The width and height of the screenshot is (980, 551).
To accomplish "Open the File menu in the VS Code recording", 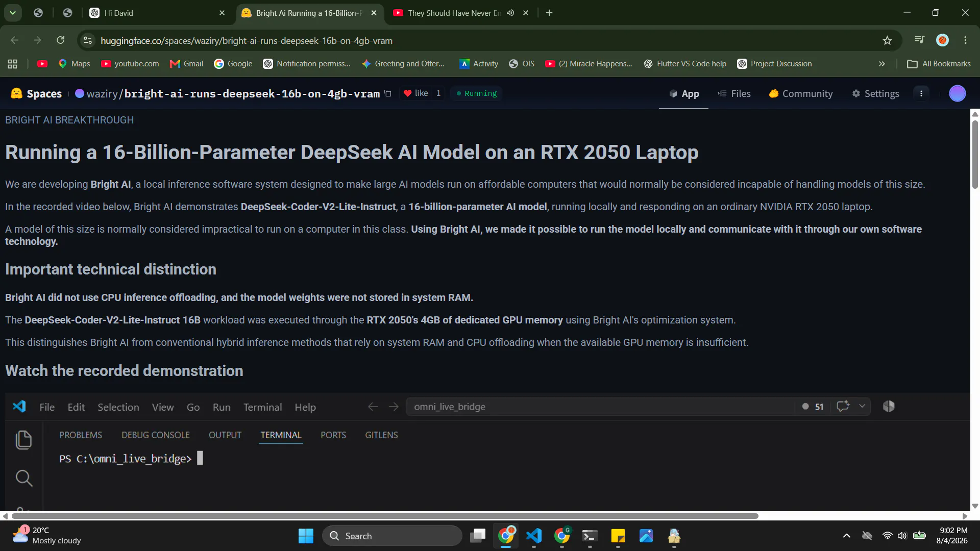I will coord(47,407).
